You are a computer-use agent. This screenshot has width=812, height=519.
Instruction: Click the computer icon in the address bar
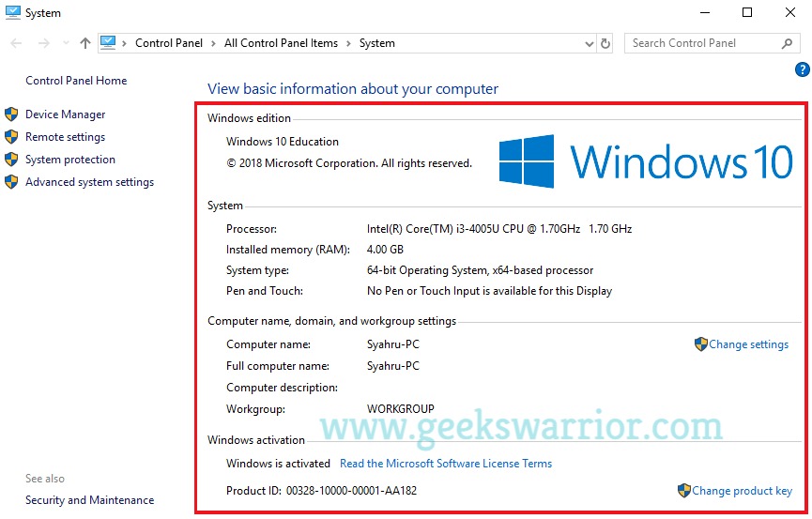click(108, 43)
